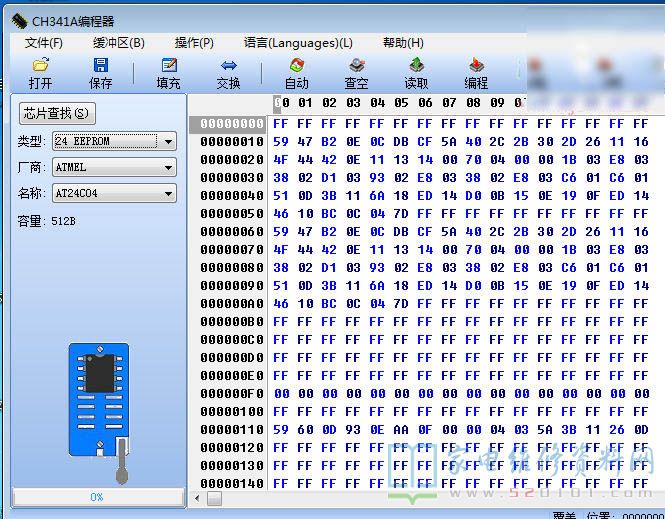This screenshot has width=665, height=519.
Task: Click the 查空 (Blank check) icon
Action: (356, 66)
